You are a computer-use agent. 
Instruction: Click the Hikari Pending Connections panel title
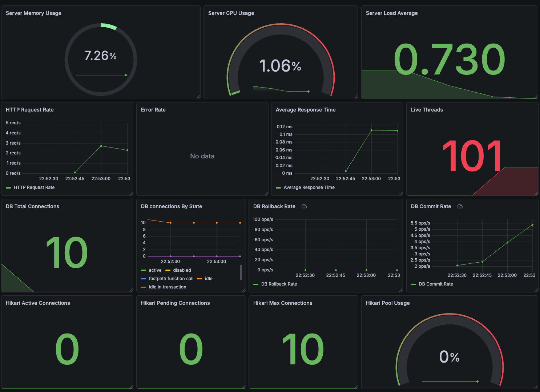pyautogui.click(x=176, y=303)
